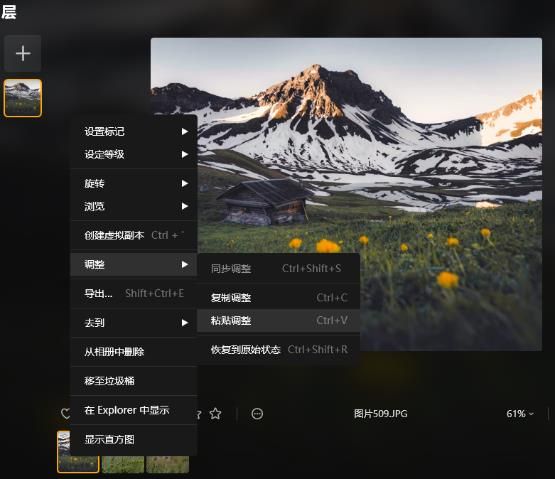Click 复制调整 in the submenu
Screen dimensions: 555x479
pyautogui.click(x=279, y=298)
